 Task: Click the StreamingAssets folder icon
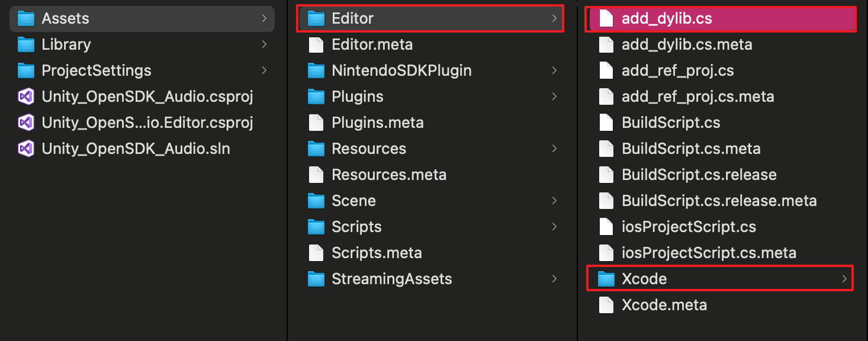click(317, 279)
